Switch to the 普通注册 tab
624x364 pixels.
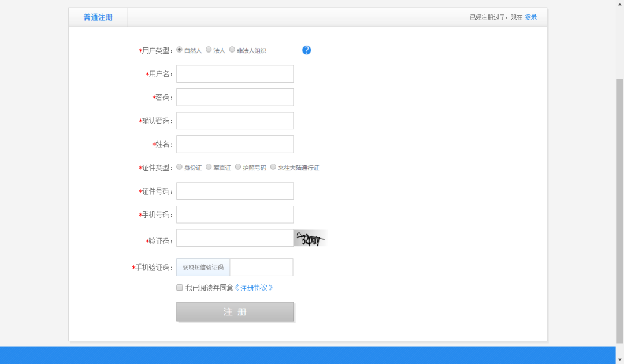(x=98, y=17)
